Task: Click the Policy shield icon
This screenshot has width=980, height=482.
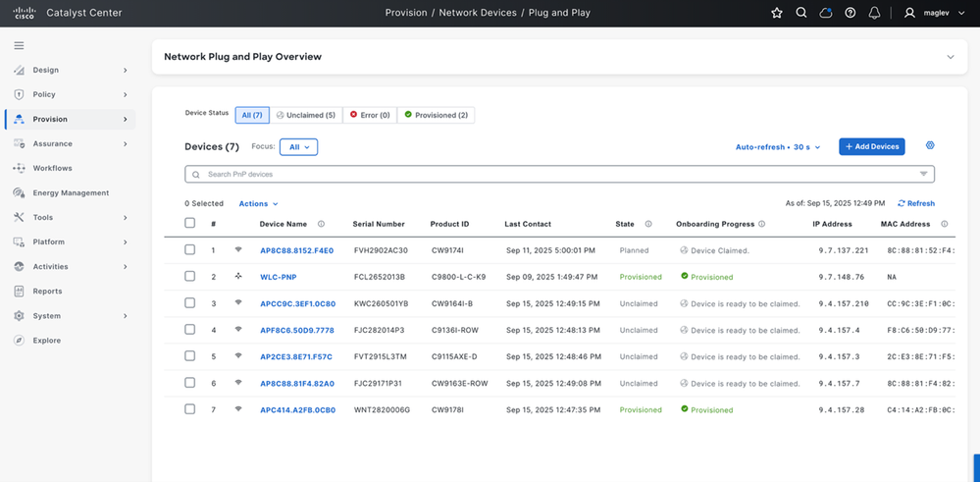Action: tap(19, 94)
